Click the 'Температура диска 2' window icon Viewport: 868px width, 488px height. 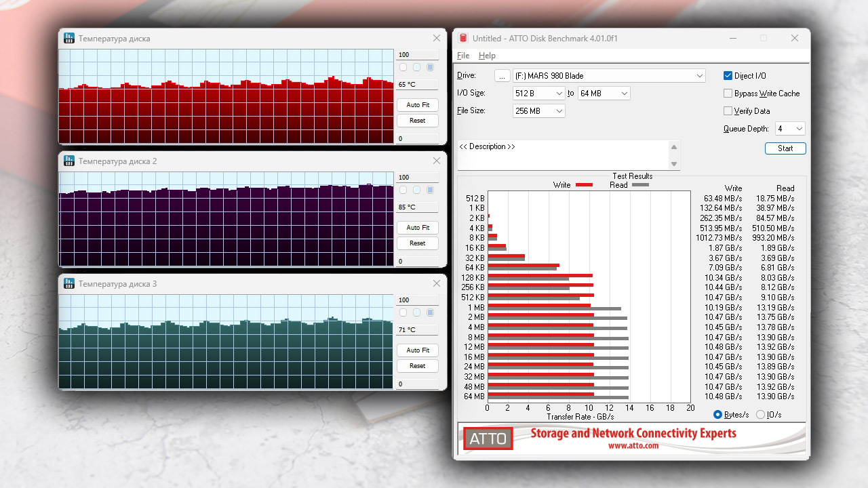tap(69, 161)
